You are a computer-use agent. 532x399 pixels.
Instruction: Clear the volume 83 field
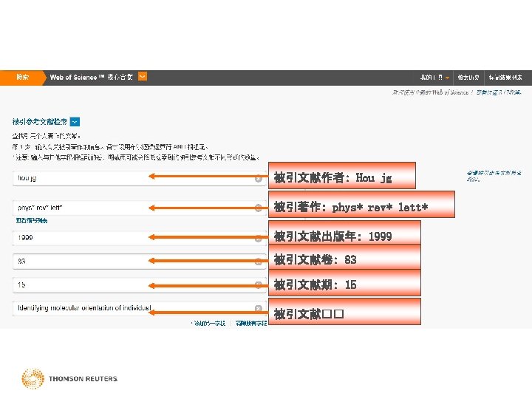point(258,262)
